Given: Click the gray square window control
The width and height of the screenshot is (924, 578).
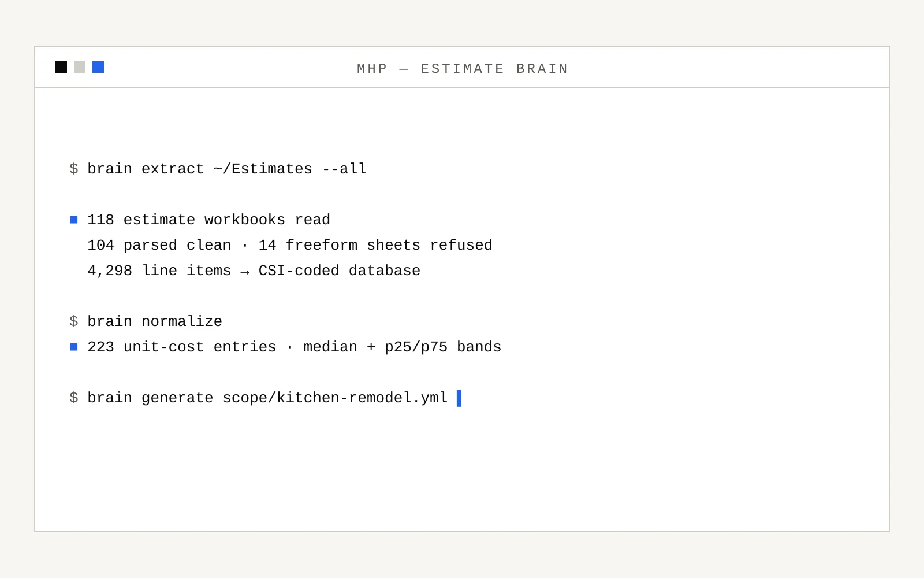Looking at the screenshot, I should click(x=80, y=67).
